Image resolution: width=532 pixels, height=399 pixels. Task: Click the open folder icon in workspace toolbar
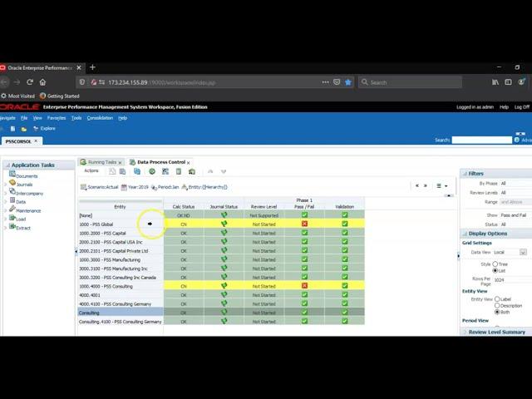coord(24,129)
